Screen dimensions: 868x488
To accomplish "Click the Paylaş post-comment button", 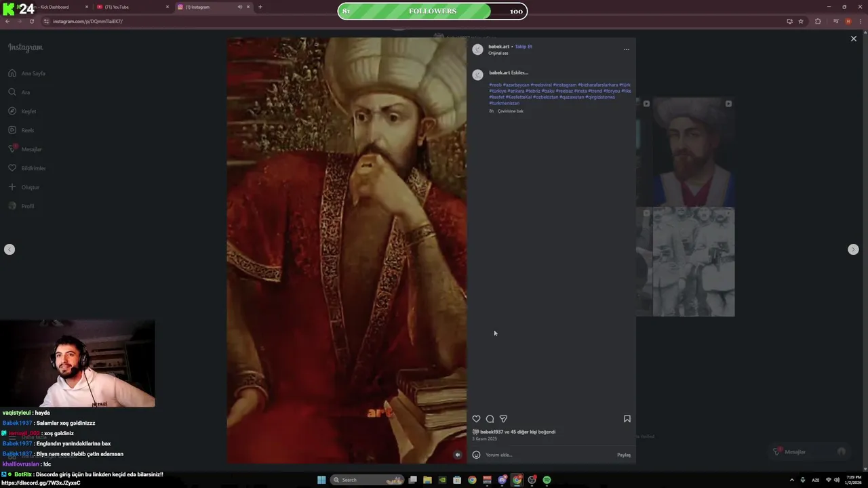I will 624,455.
